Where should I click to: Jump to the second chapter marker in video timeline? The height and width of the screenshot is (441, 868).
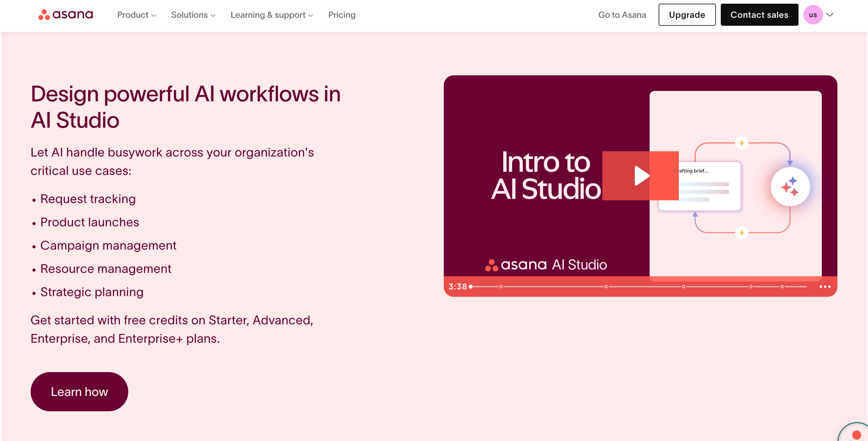point(605,287)
